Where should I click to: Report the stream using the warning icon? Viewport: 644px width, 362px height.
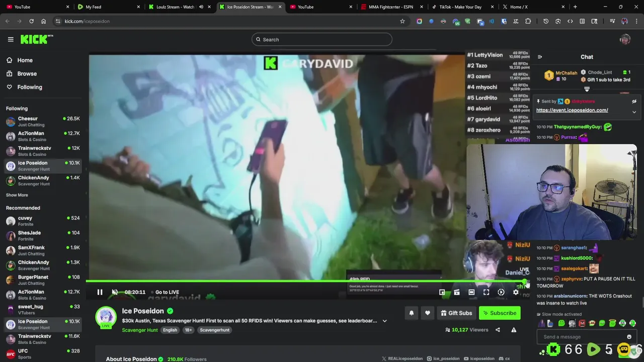(514, 330)
